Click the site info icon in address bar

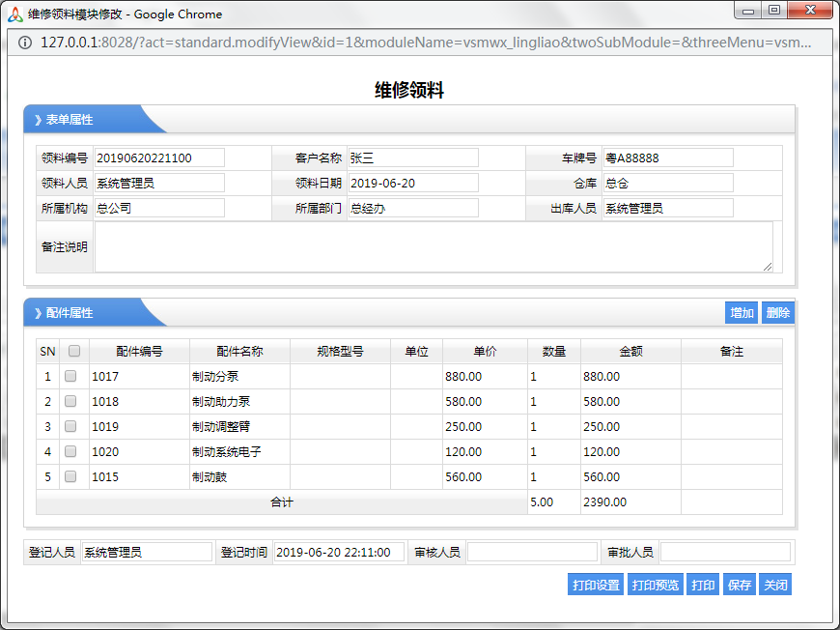pyautogui.click(x=24, y=43)
